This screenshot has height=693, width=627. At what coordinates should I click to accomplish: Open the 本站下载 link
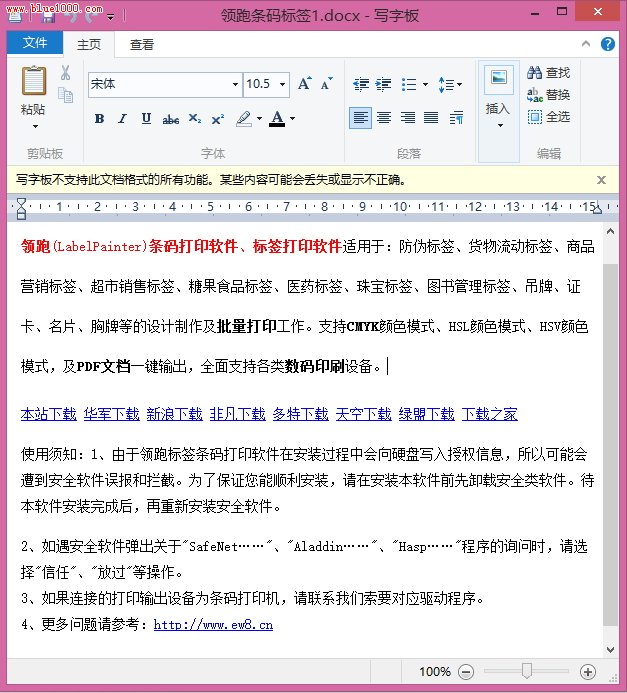pos(49,414)
